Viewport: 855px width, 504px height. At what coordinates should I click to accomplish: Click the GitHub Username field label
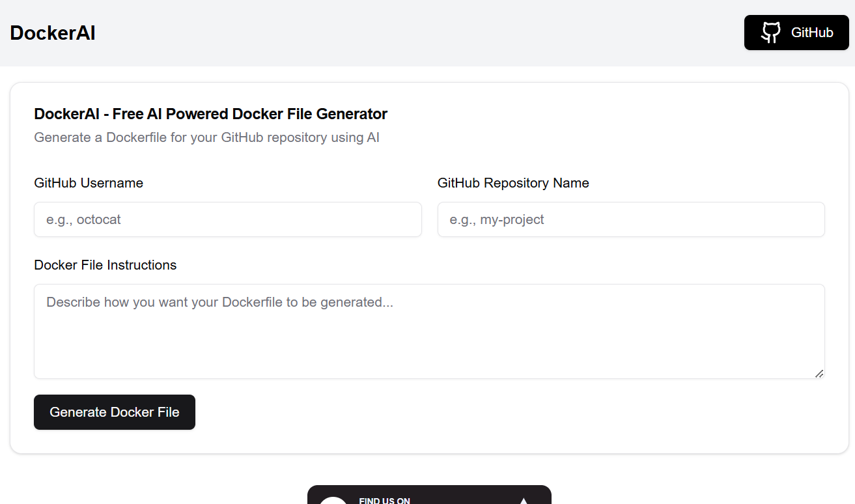tap(89, 183)
